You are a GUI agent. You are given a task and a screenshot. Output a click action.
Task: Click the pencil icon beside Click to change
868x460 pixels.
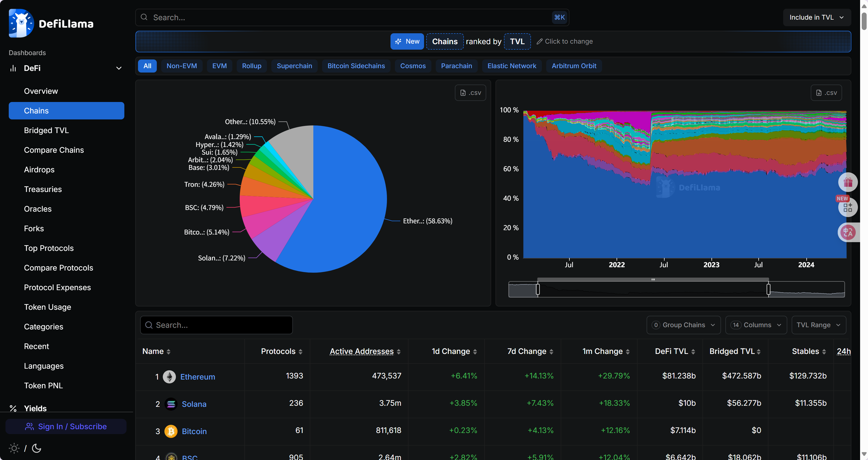(x=539, y=41)
